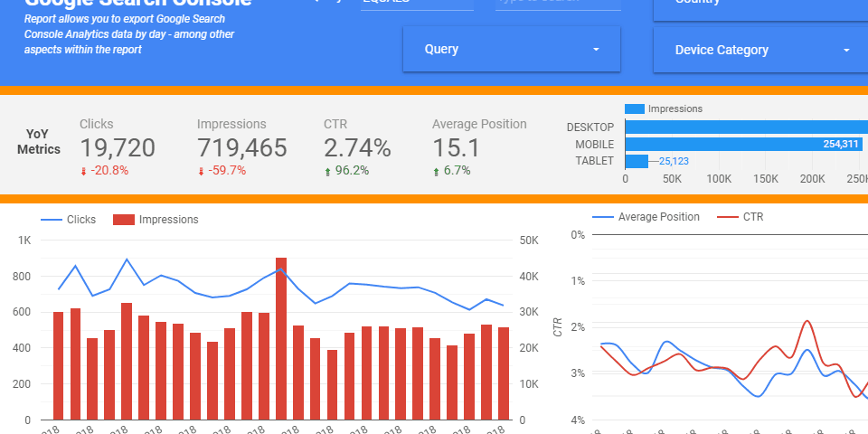Screen dimensions: 868x434
Task: Click the 6.7% position change text
Action: [x=458, y=171]
